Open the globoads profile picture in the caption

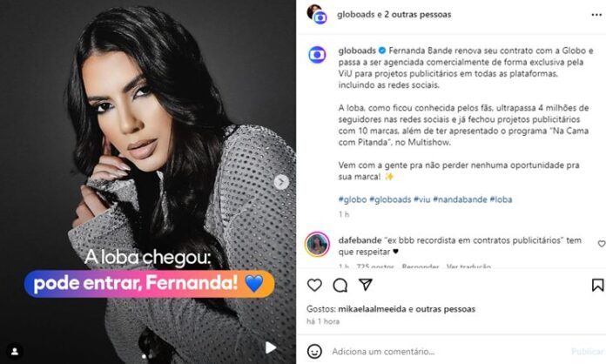[317, 55]
